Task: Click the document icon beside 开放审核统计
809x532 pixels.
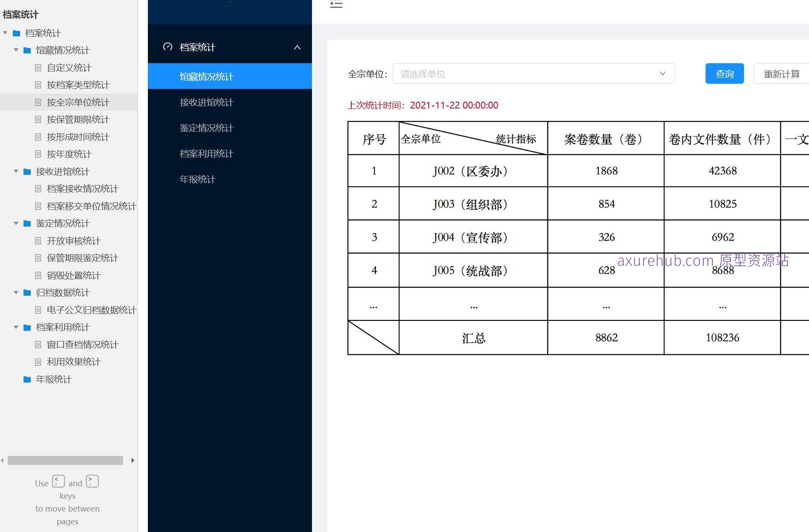Action: click(x=38, y=241)
